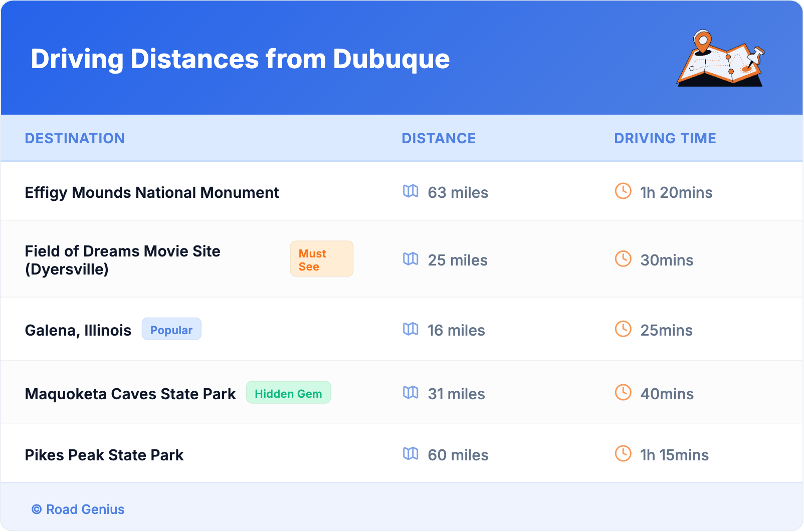The height and width of the screenshot is (532, 804).
Task: Click the clock icon beside 1h 15mins
Action: (x=623, y=454)
